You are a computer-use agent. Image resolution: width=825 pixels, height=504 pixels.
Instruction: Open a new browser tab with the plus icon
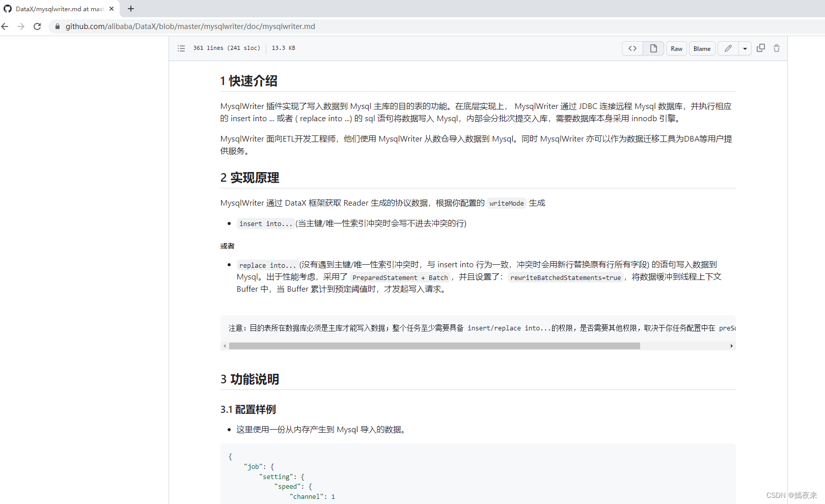tap(131, 9)
